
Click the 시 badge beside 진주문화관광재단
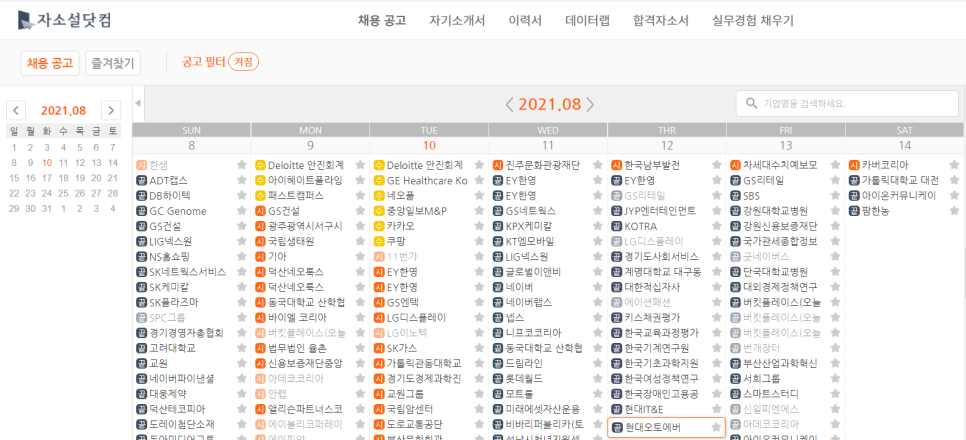(498, 165)
